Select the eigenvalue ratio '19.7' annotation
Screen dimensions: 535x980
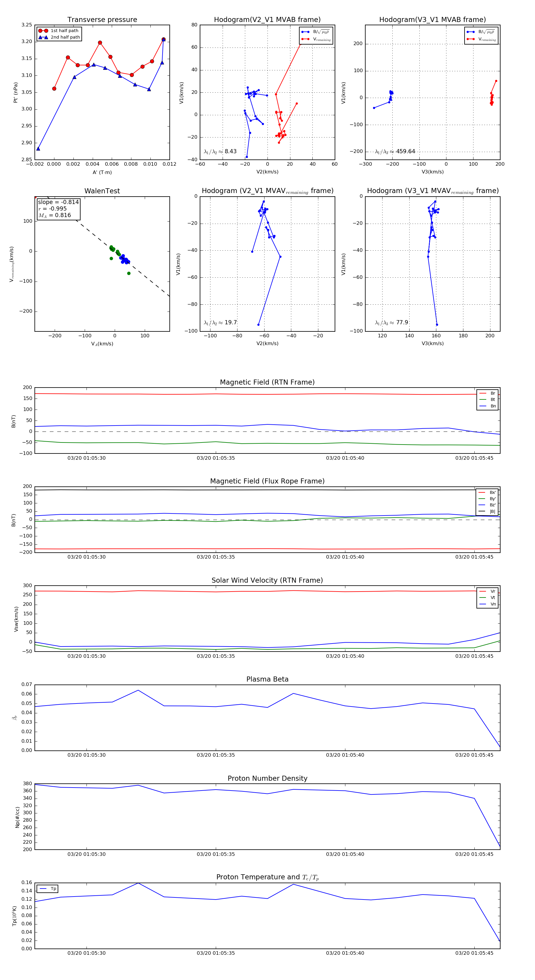pos(220,323)
